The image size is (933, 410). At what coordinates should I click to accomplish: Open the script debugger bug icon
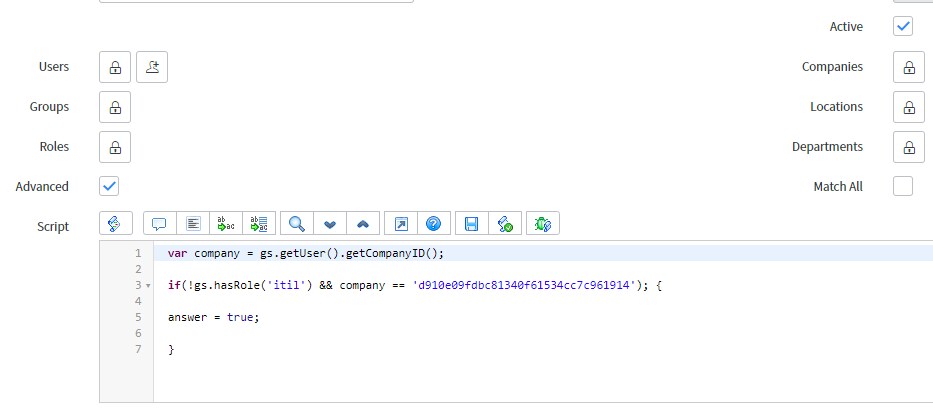(543, 224)
